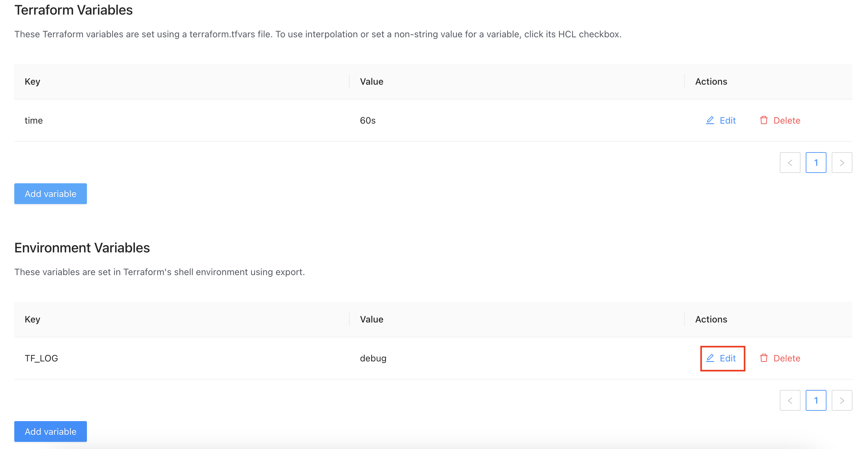
Task: Click the trash icon in the TF_LOG row
Action: click(764, 358)
